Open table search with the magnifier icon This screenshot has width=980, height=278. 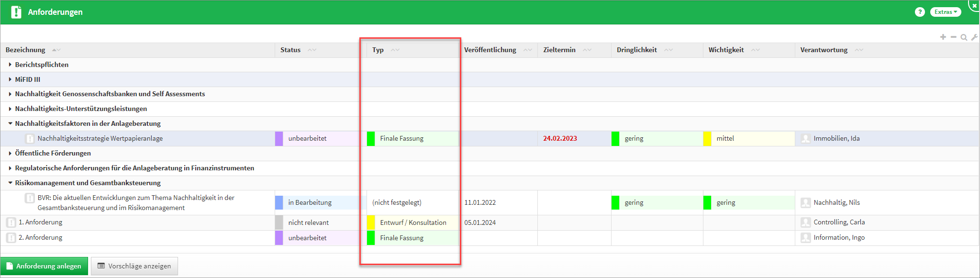(x=964, y=37)
